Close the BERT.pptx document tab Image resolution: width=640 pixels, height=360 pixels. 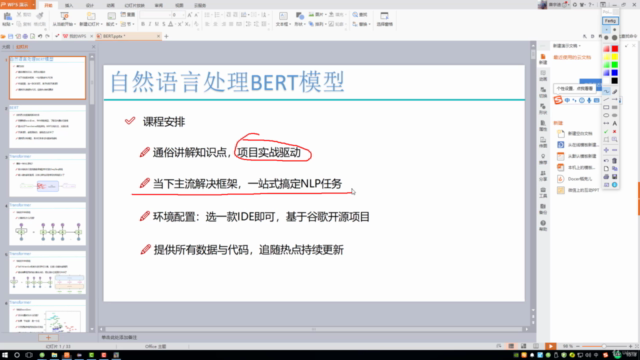click(x=158, y=36)
